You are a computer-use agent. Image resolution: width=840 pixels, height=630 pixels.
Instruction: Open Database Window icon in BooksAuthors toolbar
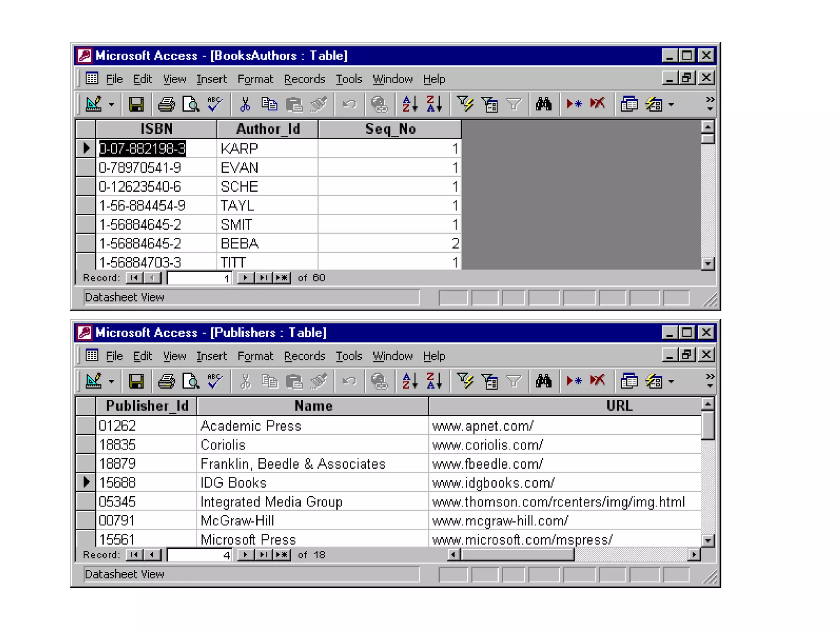click(x=629, y=104)
